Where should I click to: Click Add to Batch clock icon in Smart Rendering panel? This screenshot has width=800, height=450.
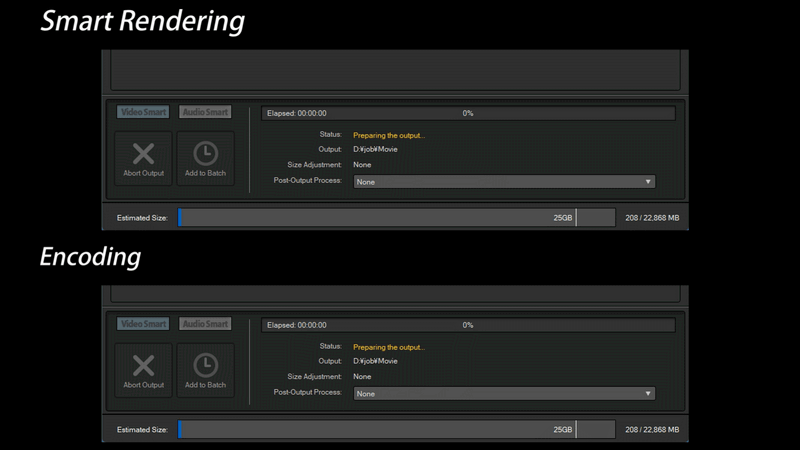206,153
